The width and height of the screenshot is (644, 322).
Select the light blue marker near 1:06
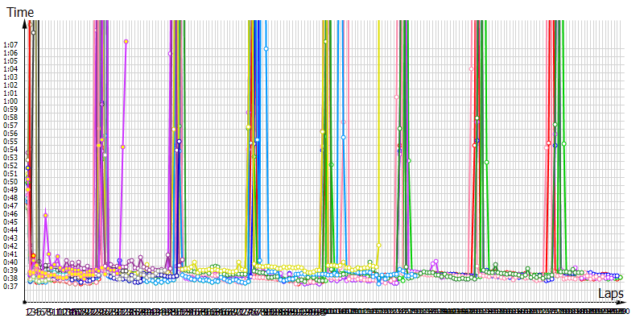pos(266,49)
